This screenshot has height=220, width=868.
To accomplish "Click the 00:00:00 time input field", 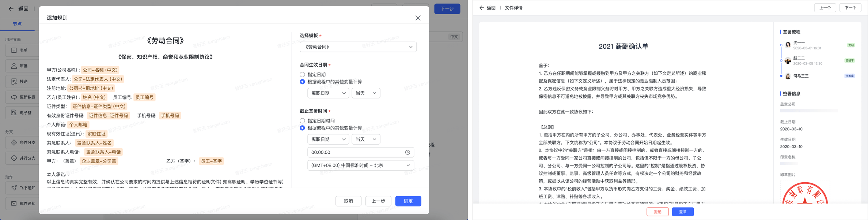I will 361,152.
